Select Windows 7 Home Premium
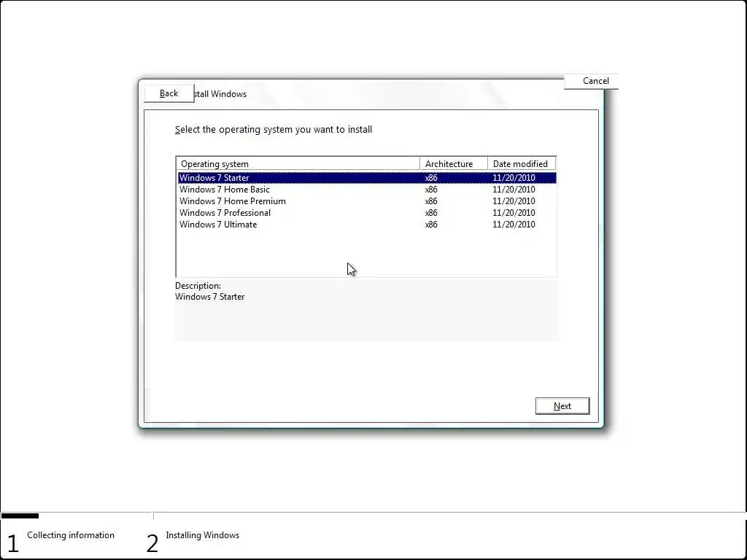Viewport: 747px width, 560px height. 367,201
